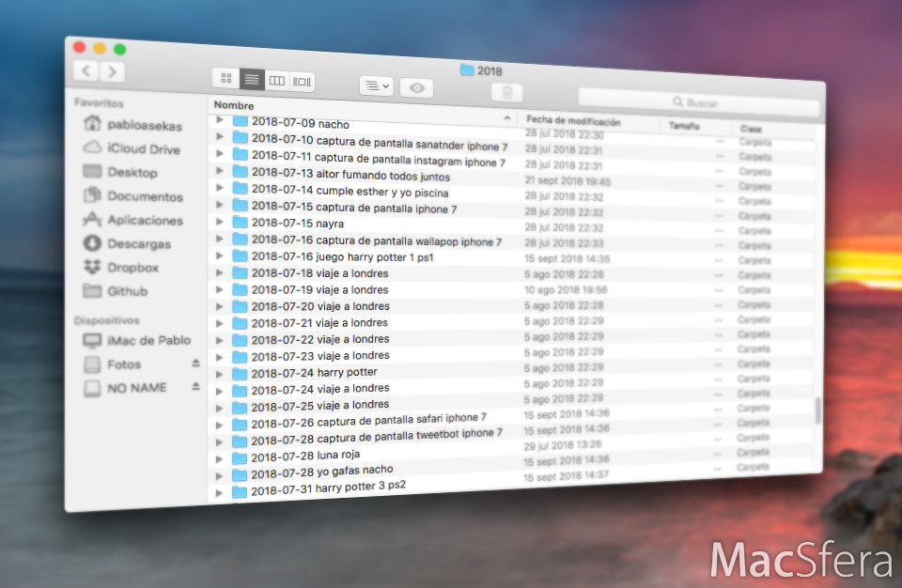Select 2018-07-28 captura tweetbot iphone 7
The width and height of the screenshot is (902, 588).
pos(376,436)
